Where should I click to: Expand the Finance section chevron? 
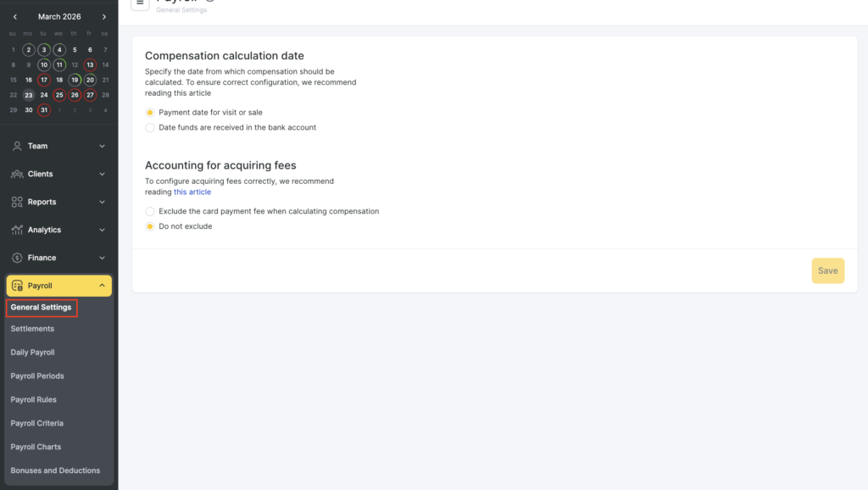[x=103, y=258]
